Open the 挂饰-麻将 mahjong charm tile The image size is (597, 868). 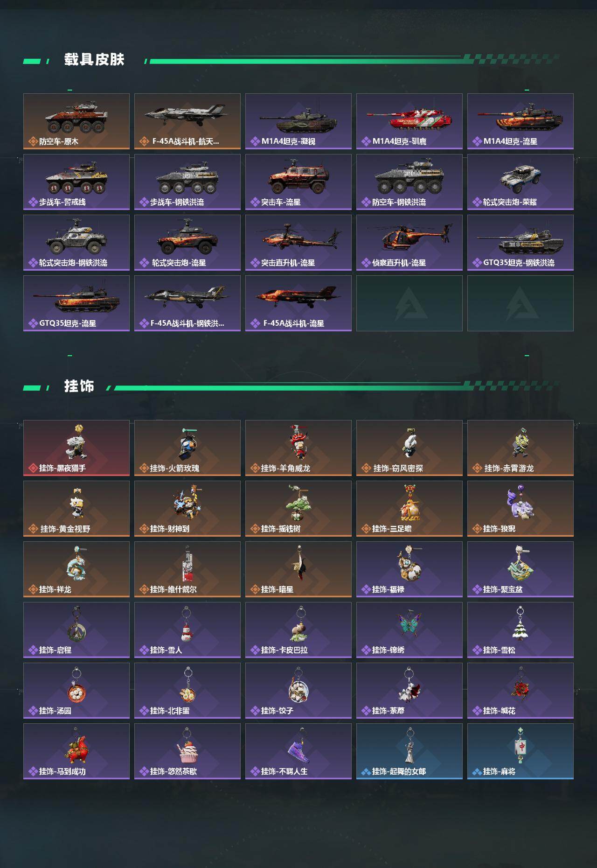[x=521, y=751]
